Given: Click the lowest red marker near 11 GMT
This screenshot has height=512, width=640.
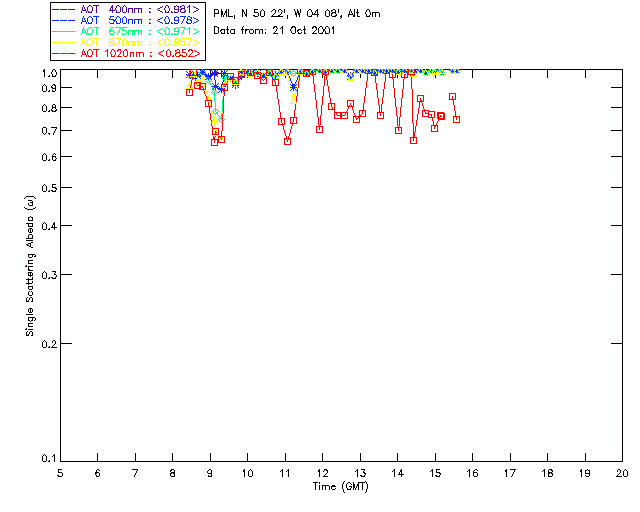Looking at the screenshot, I should [x=287, y=142].
